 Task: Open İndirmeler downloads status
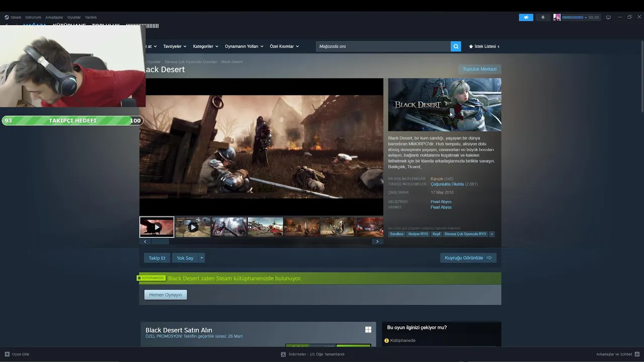pyautogui.click(x=316, y=354)
